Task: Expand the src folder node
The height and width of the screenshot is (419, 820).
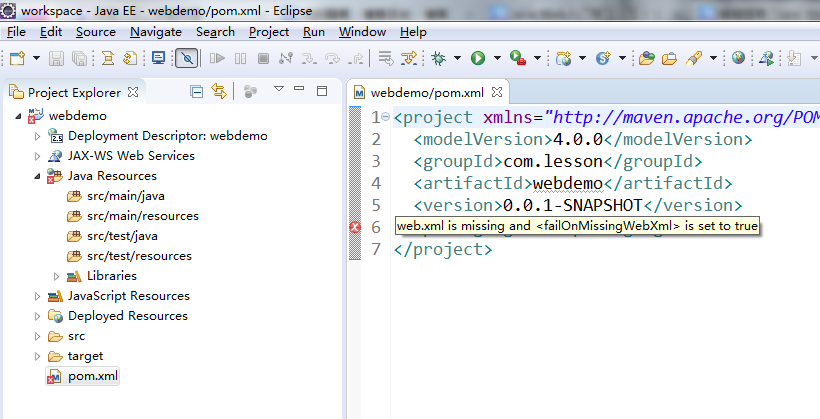Action: point(37,336)
